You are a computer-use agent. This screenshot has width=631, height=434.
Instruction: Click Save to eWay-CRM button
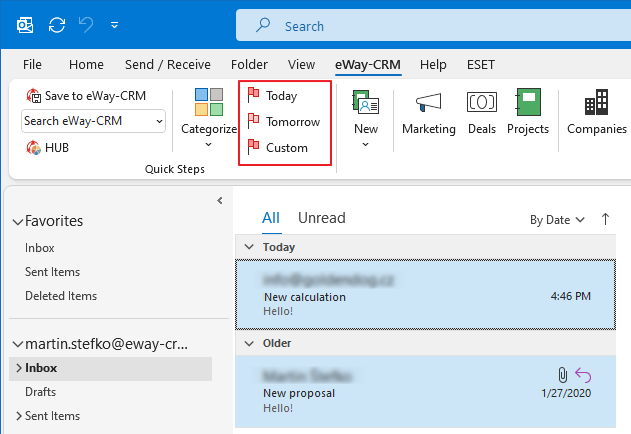86,96
